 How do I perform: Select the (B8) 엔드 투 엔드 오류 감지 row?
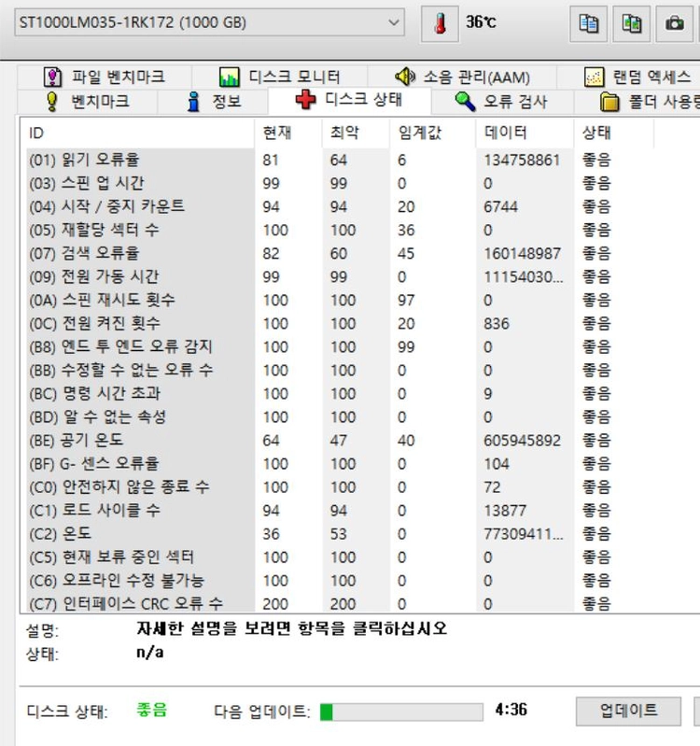(338, 346)
